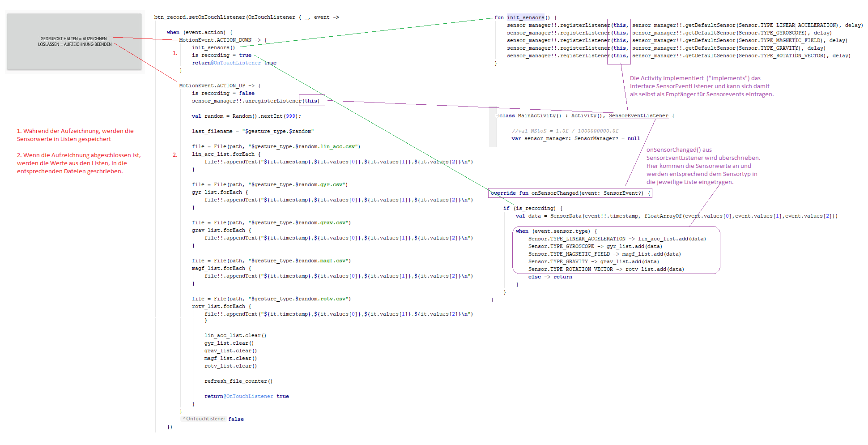
Task: Click the gray GEDRUECKT HALTEN = AUFZEICHNEN button
Action: (74, 42)
